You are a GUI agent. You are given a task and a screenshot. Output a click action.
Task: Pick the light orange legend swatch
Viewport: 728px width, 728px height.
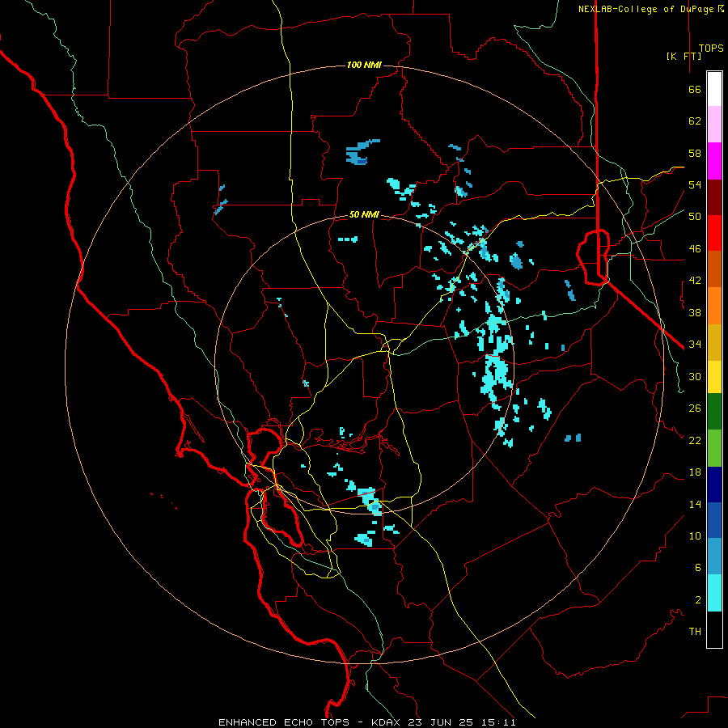(x=714, y=306)
